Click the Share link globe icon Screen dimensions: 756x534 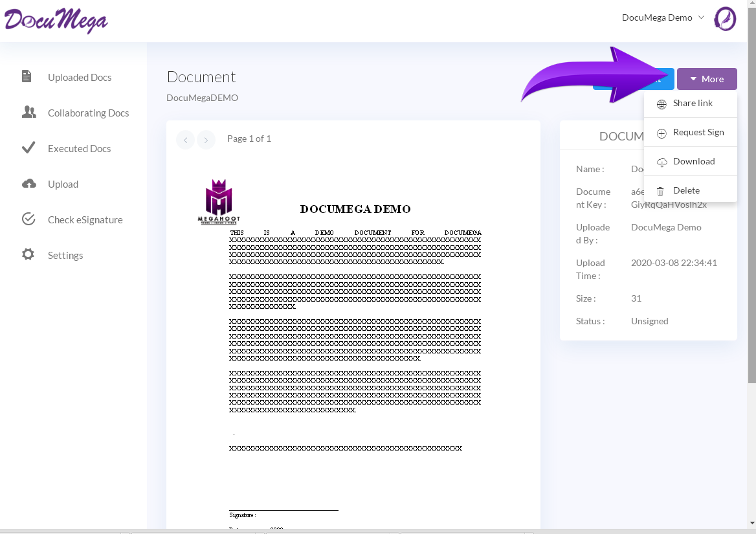(x=661, y=104)
